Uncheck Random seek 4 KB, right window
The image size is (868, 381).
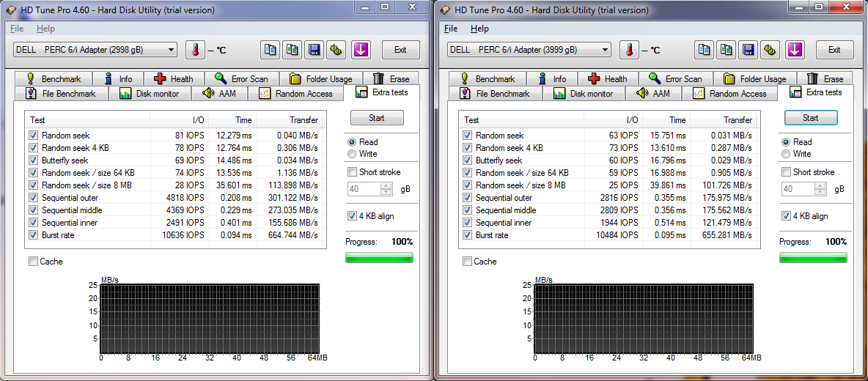(467, 148)
